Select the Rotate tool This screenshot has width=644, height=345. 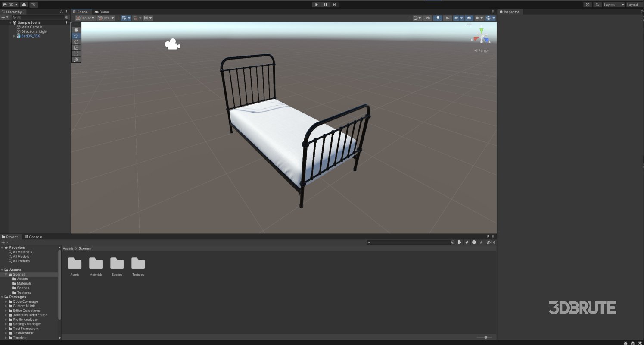point(76,42)
